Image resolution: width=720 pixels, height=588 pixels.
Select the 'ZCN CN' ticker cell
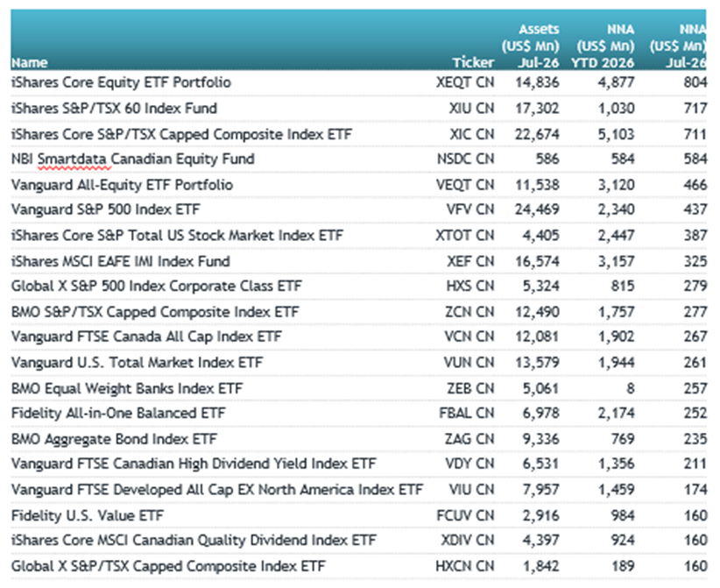pyautogui.click(x=469, y=312)
